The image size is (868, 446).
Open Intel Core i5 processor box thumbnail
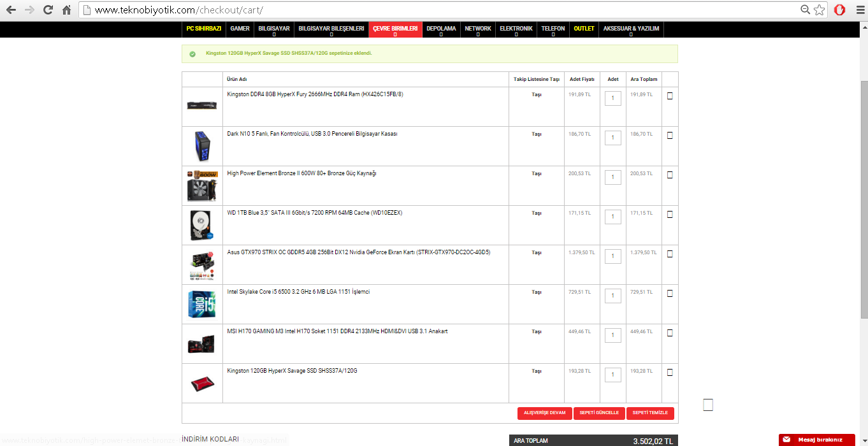202,304
